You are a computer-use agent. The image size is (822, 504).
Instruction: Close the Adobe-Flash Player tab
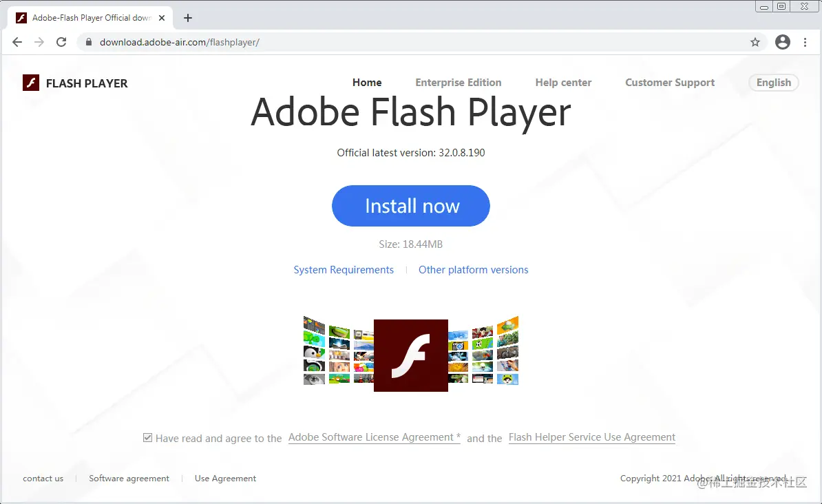point(162,18)
